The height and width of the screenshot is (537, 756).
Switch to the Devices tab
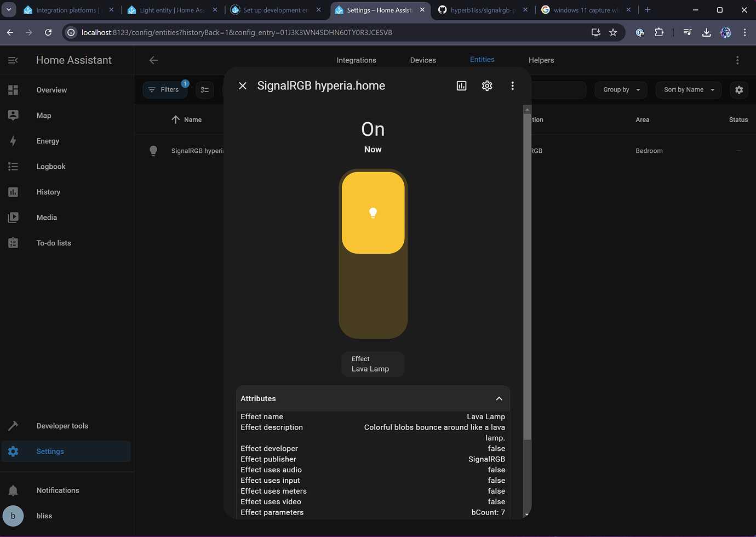422,60
